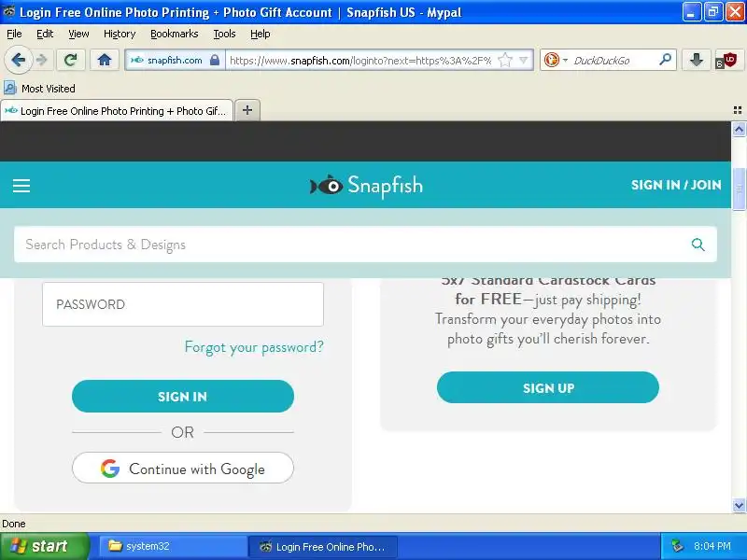Open the Tools menu
747x560 pixels.
coord(224,34)
